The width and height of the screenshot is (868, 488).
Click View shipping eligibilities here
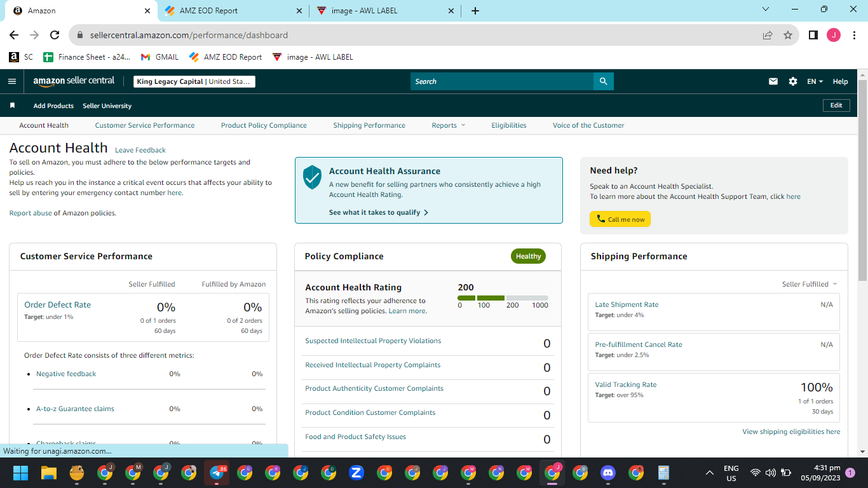pyautogui.click(x=791, y=431)
